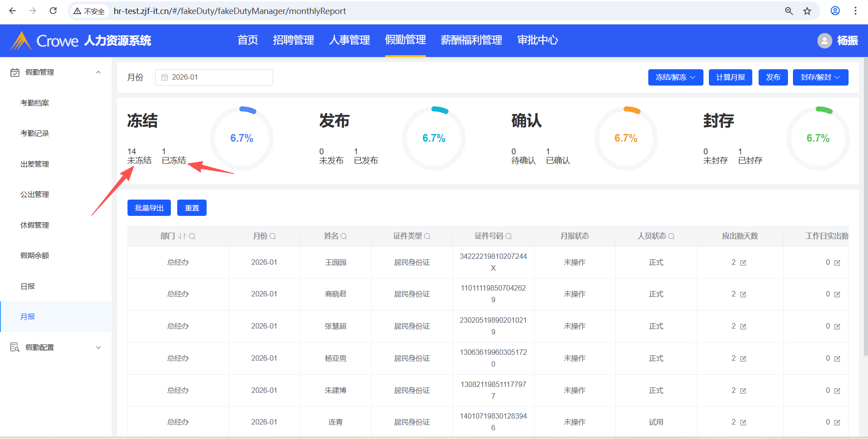Click edit icon for 王园园's 应出勤天数
This screenshot has height=439, width=868.
pyautogui.click(x=743, y=263)
